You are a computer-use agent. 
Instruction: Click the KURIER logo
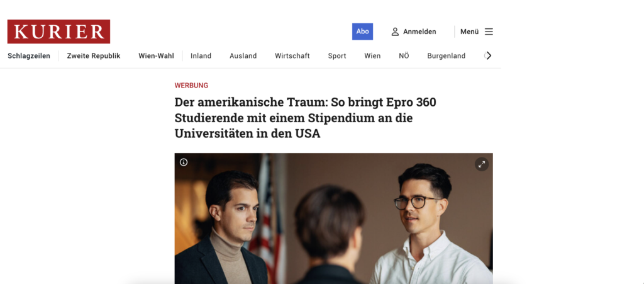[x=58, y=31]
